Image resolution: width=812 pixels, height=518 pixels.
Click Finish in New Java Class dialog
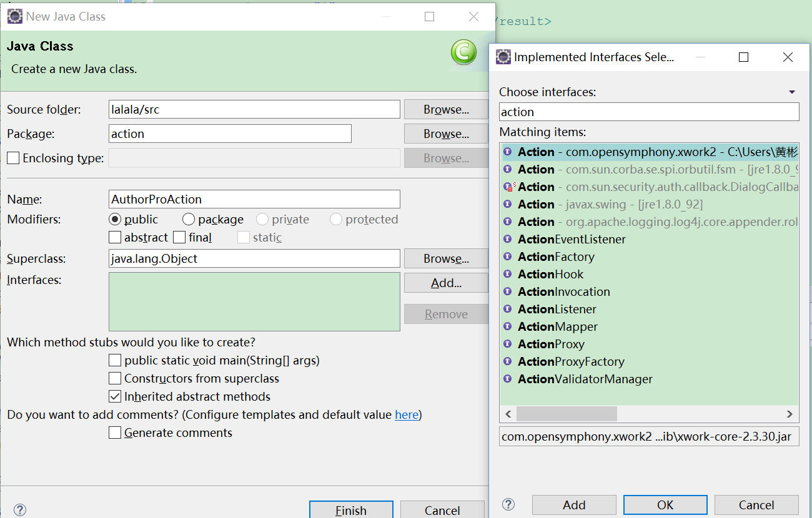351,510
